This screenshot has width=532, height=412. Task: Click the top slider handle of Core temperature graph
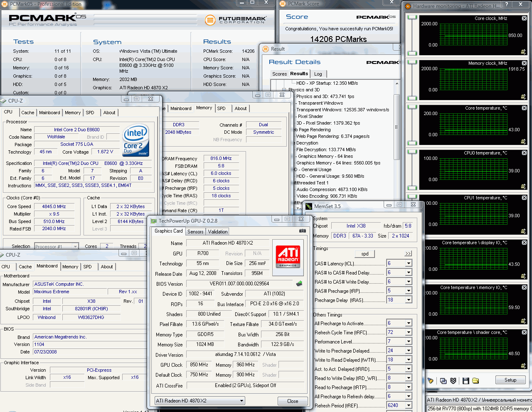tap(412, 107)
